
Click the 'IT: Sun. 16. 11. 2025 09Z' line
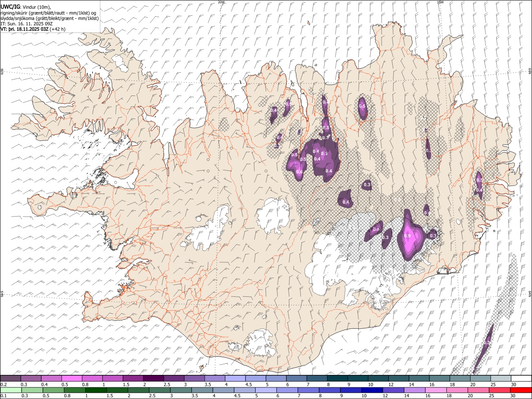pos(27,24)
